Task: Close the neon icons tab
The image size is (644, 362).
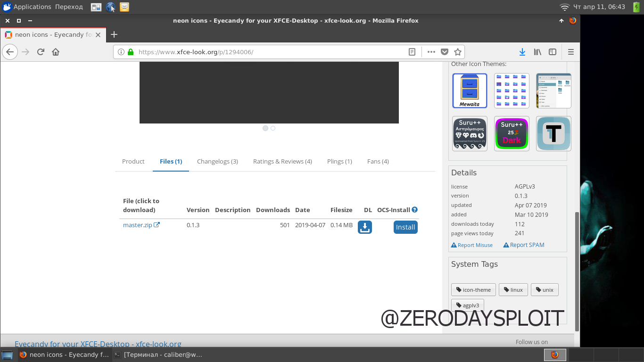Action: click(x=98, y=34)
